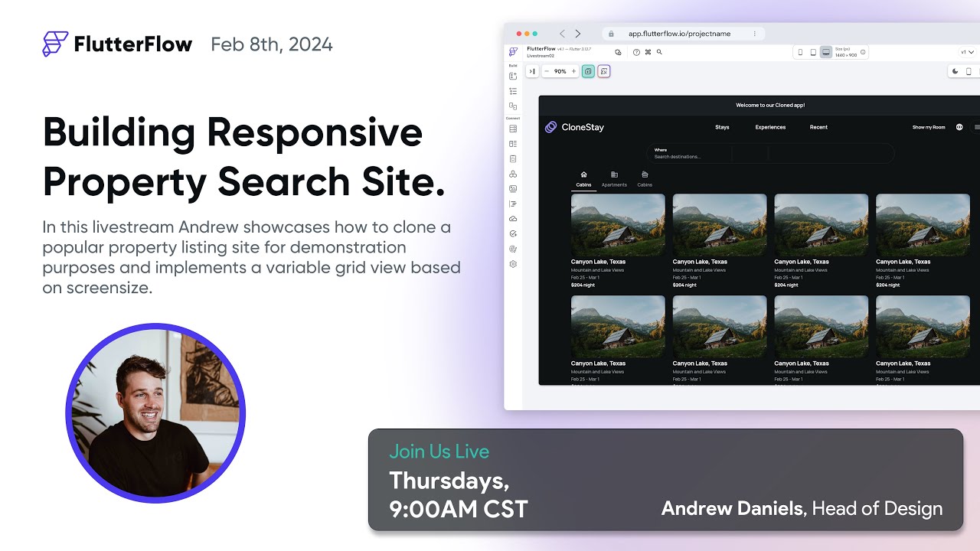The height and width of the screenshot is (551, 980).
Task: Click the app.flutterflow.io/projectname address bar
Action: (684, 34)
